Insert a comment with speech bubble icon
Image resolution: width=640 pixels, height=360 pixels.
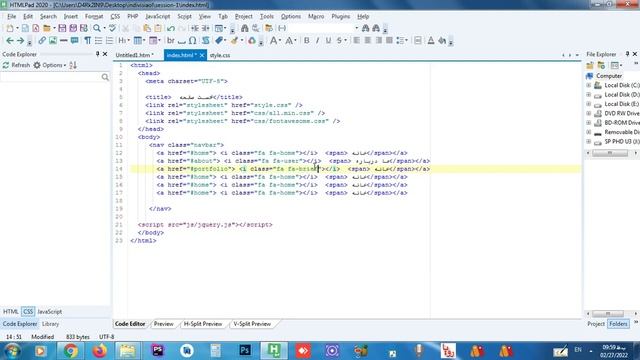[x=74, y=40]
